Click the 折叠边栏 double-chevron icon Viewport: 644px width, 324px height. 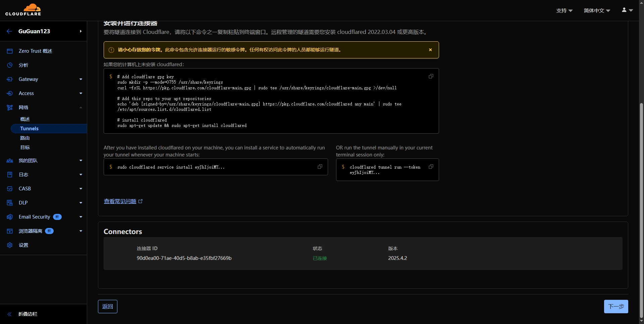tap(9, 314)
